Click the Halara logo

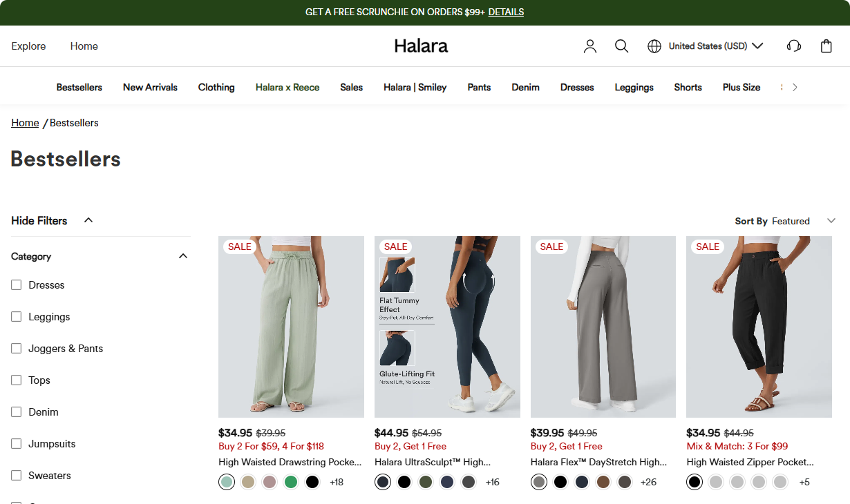tap(421, 46)
